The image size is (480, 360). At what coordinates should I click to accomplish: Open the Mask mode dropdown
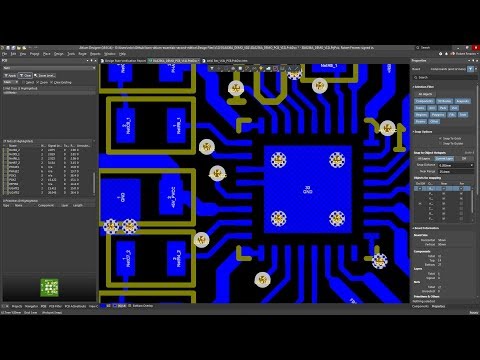point(11,82)
